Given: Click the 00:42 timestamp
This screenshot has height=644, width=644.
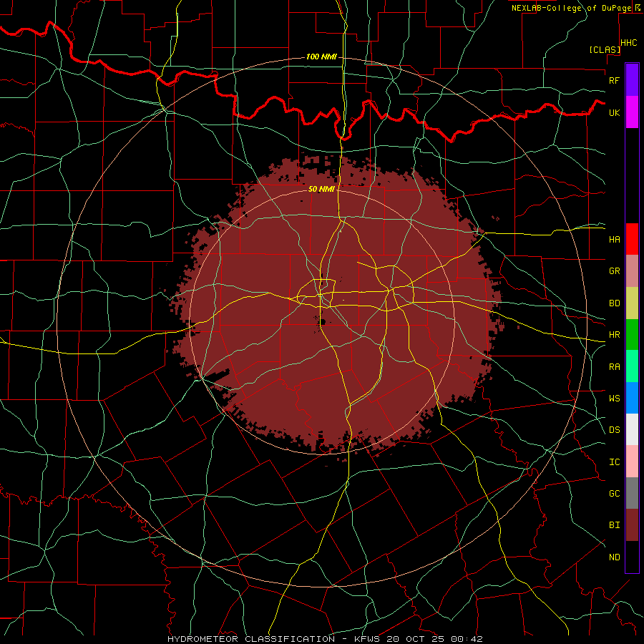Looking at the screenshot, I should click(467, 639).
